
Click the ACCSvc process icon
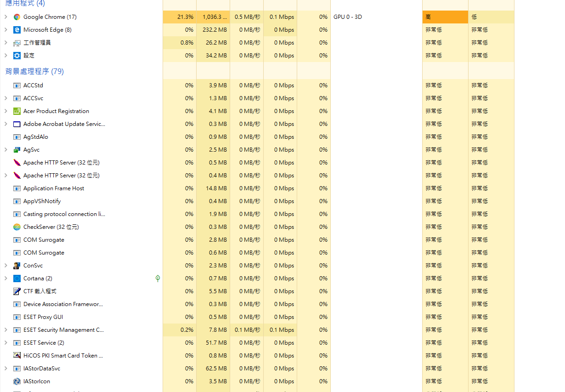[17, 98]
